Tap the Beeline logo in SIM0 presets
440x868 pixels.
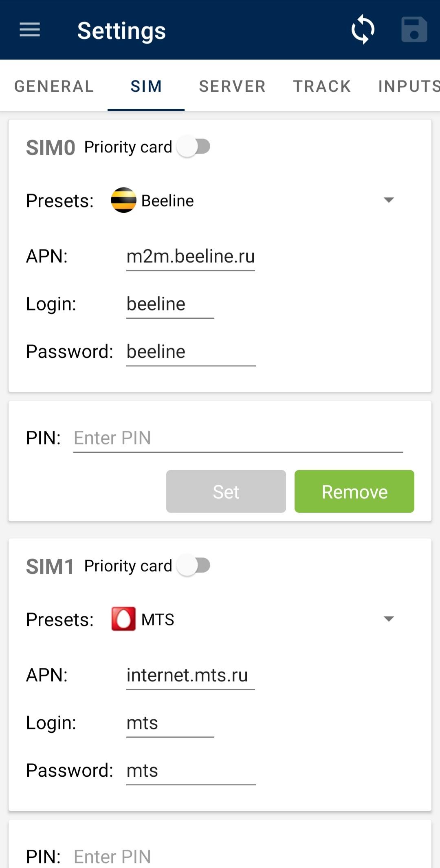pos(123,200)
